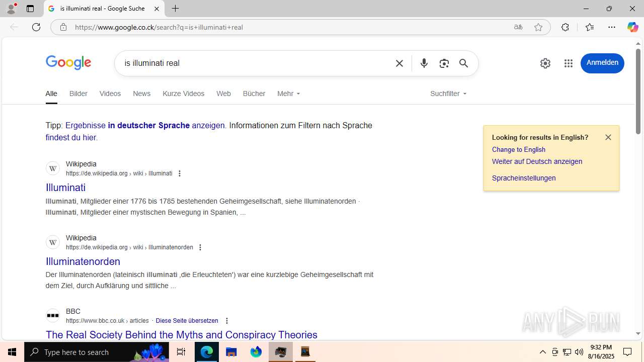Open the Windows Start menu
This screenshot has width=644, height=362.
click(12, 352)
